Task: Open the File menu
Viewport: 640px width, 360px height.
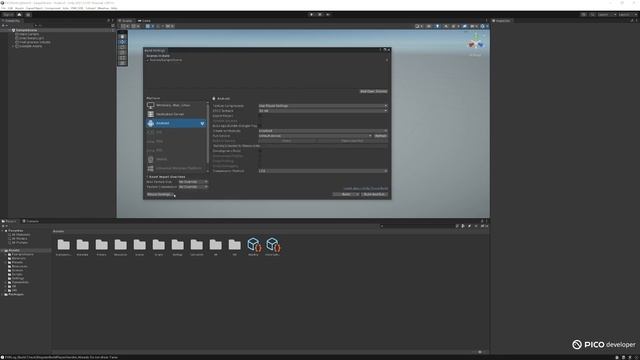Action: pos(3,8)
